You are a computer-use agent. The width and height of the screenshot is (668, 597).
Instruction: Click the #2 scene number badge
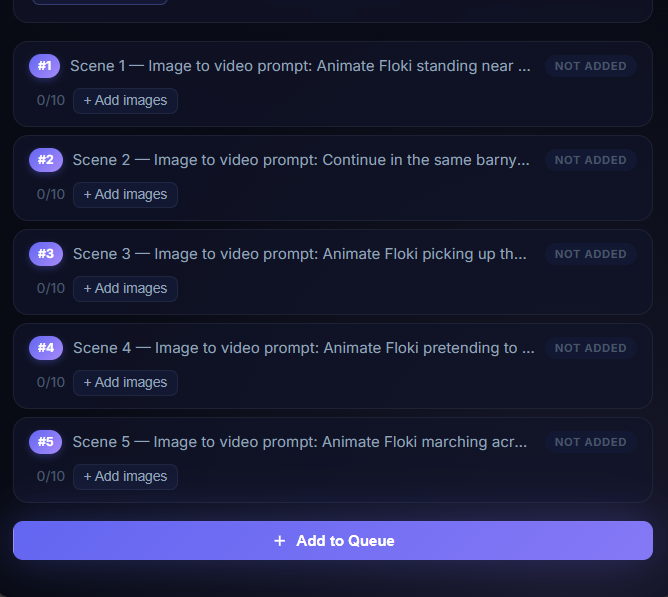[x=45, y=160]
